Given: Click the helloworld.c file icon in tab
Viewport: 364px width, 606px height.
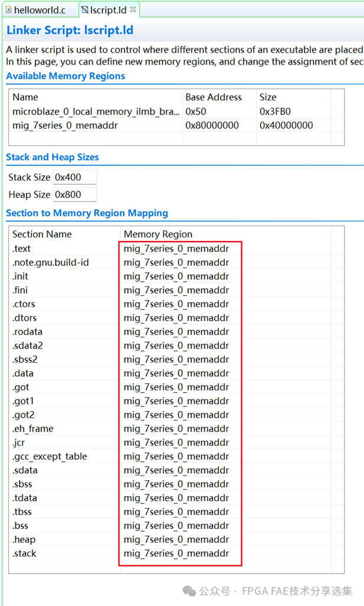Looking at the screenshot, I should [x=8, y=10].
